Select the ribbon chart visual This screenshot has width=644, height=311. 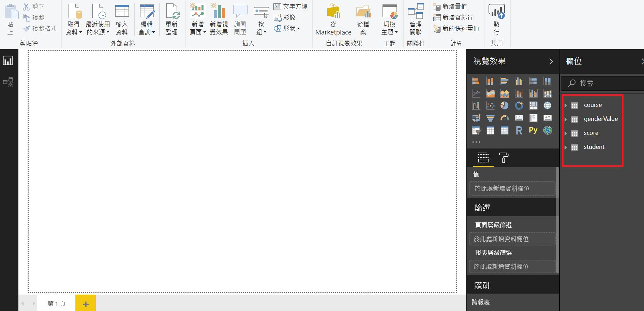pyautogui.click(x=548, y=94)
